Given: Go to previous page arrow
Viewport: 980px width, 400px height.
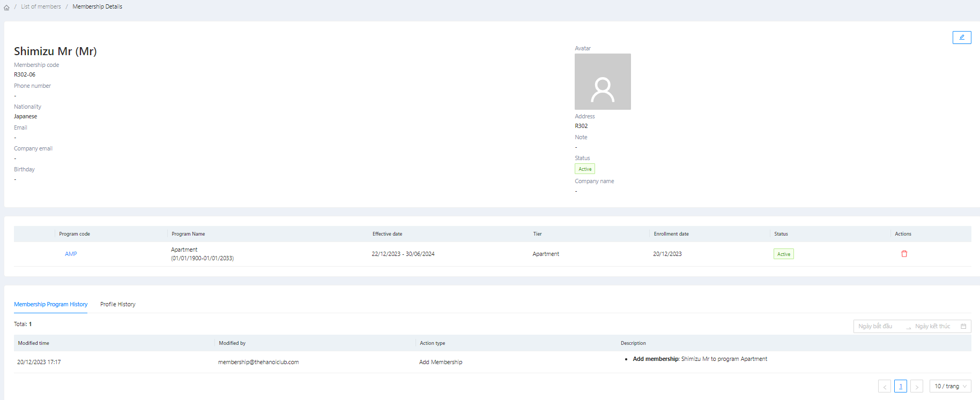Looking at the screenshot, I should (884, 386).
